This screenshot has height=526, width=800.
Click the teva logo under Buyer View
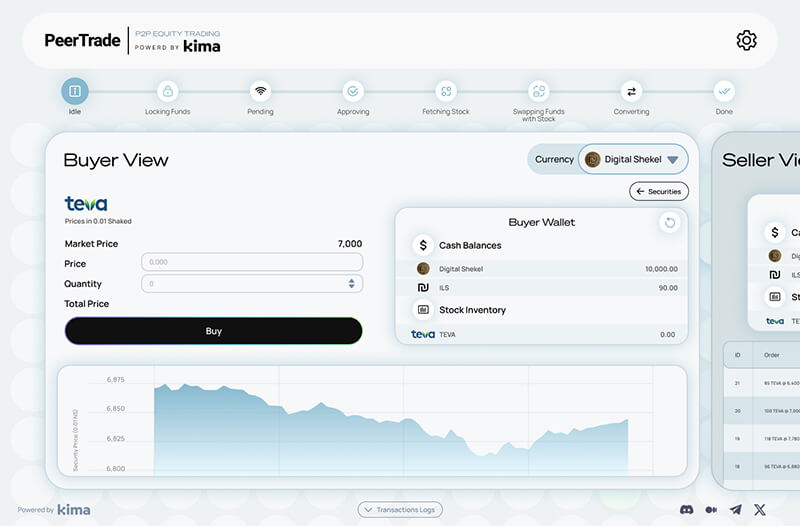point(86,204)
